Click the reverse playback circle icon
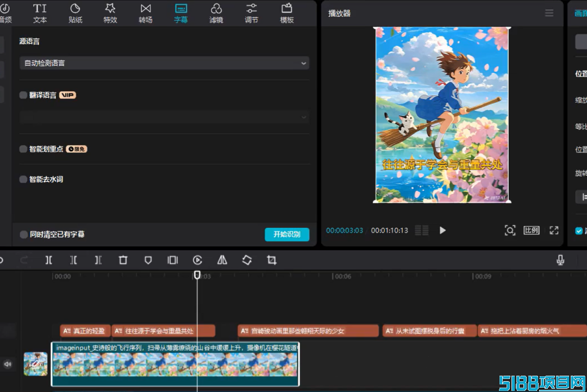 coord(197,260)
